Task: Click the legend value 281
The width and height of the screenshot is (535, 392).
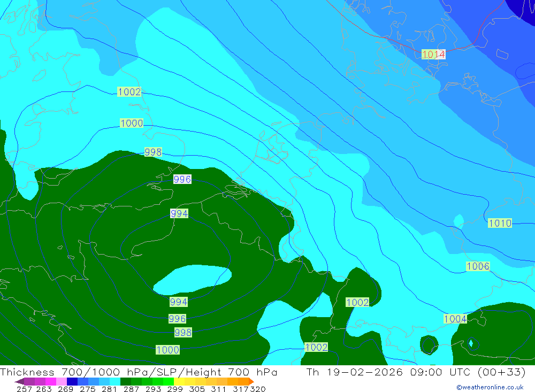Action: pos(109,389)
